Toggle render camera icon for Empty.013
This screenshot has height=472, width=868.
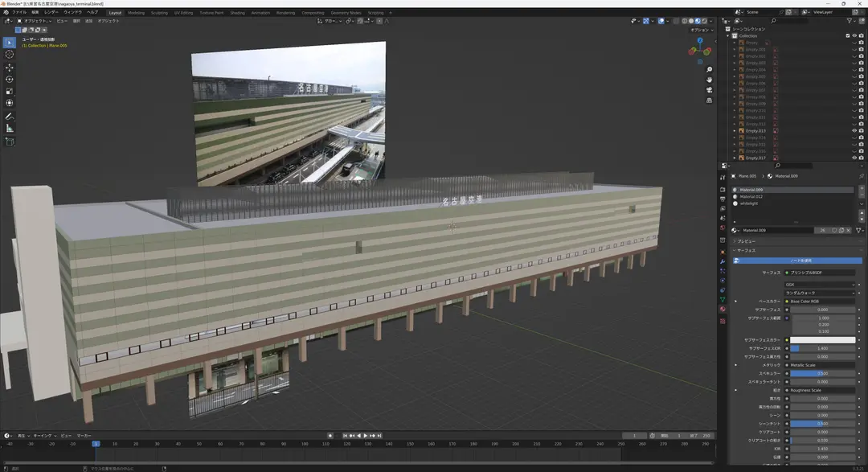(861, 131)
